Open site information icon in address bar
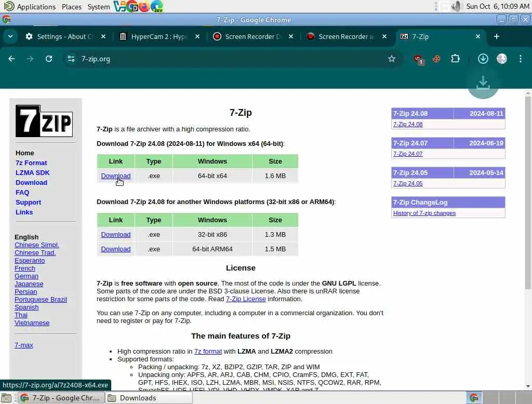 point(71,59)
